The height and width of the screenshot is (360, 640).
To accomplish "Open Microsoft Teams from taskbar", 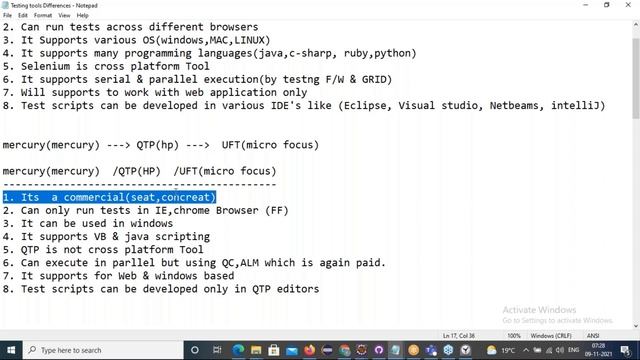I will [431, 350].
